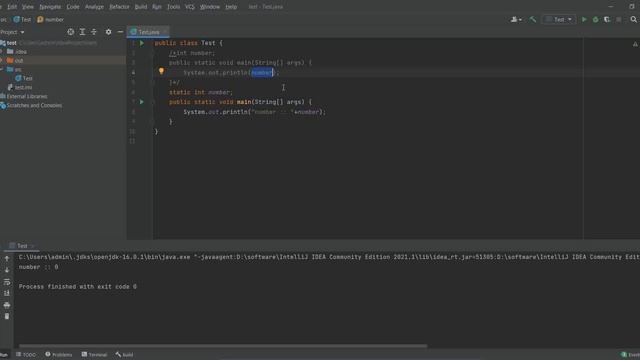Run the Test configuration with green play

[584, 19]
